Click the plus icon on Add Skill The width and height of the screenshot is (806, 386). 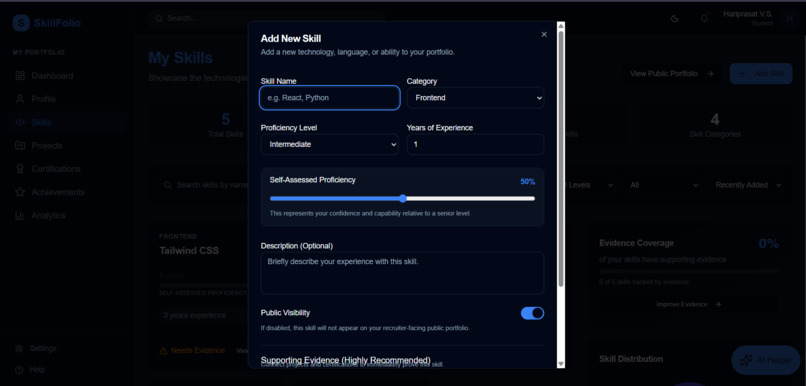tap(742, 73)
